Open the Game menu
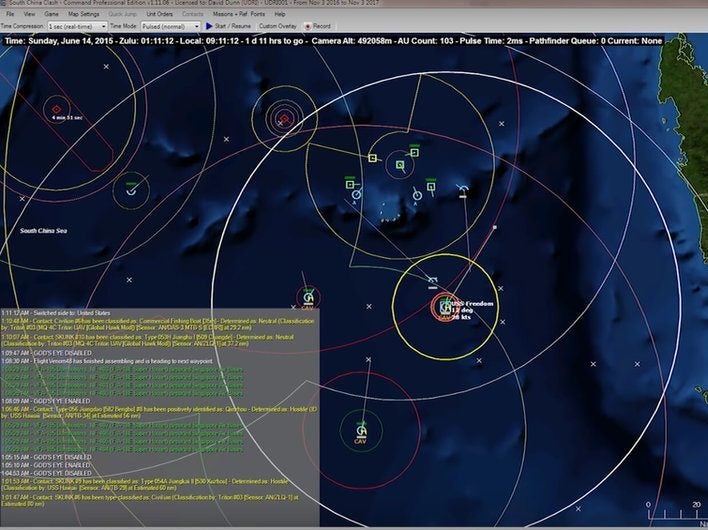708x530 pixels. [50, 15]
